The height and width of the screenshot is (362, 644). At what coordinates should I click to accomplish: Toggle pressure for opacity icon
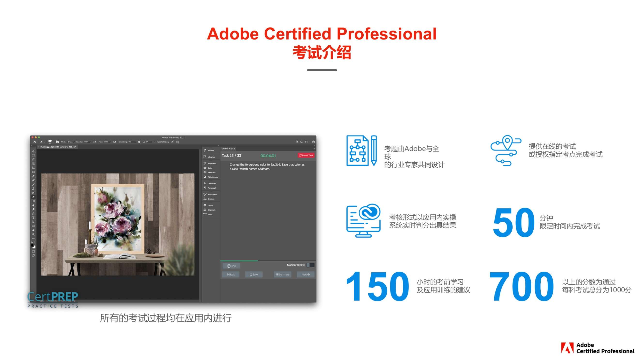95,142
